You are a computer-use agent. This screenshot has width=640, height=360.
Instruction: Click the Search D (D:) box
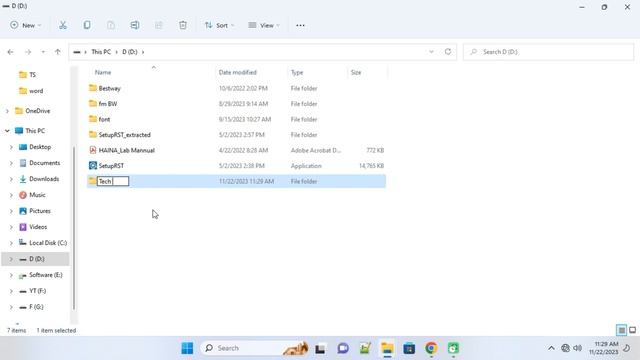548,52
